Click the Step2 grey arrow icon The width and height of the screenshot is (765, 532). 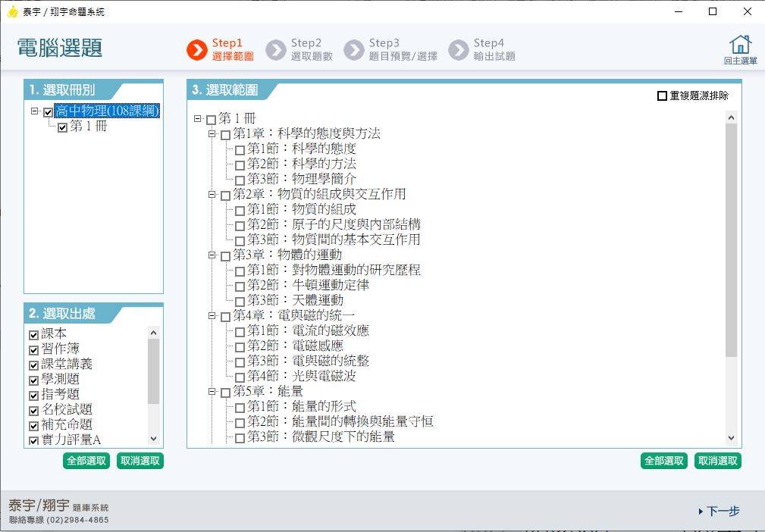(x=276, y=50)
